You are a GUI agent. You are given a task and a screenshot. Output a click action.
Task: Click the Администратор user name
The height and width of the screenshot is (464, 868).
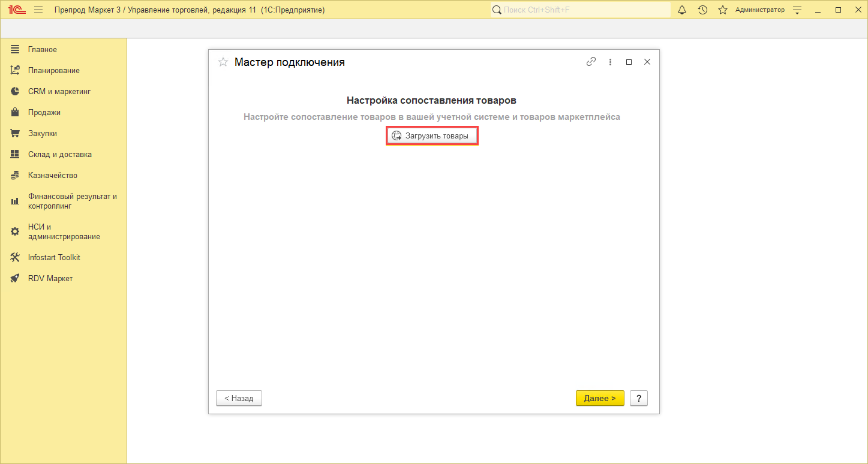click(x=759, y=10)
